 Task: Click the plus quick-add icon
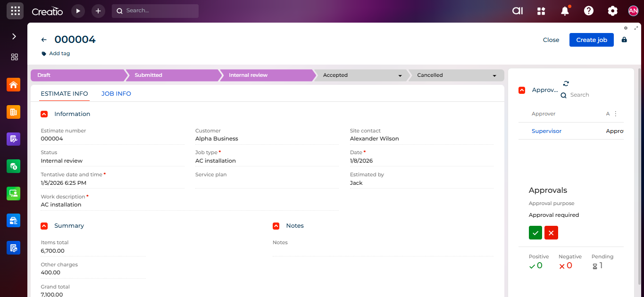98,11
